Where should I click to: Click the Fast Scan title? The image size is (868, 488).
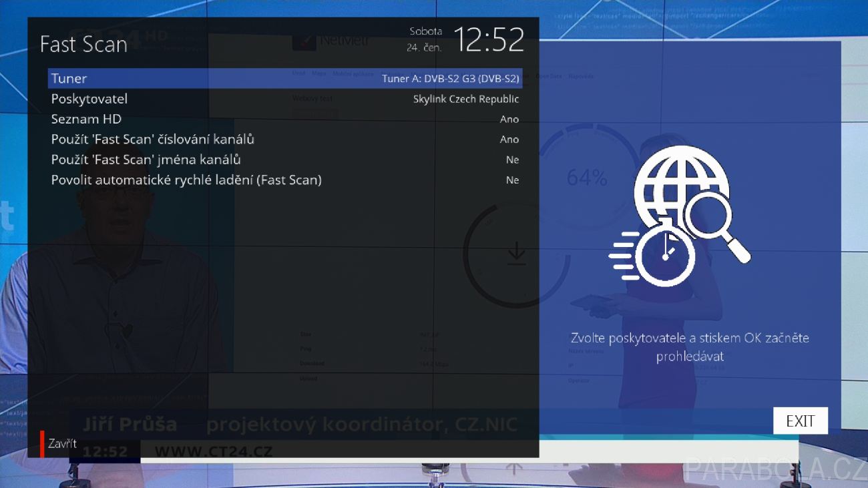click(x=83, y=44)
